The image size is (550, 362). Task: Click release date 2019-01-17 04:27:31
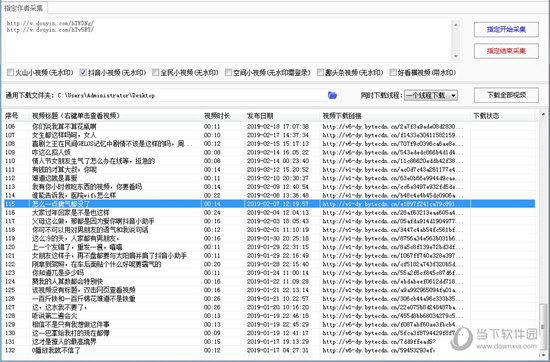pos(278,350)
